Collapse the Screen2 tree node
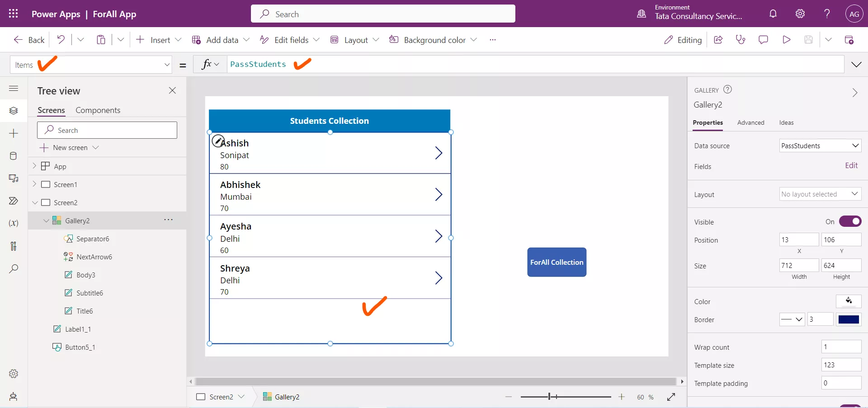This screenshot has width=868, height=408. [35, 202]
